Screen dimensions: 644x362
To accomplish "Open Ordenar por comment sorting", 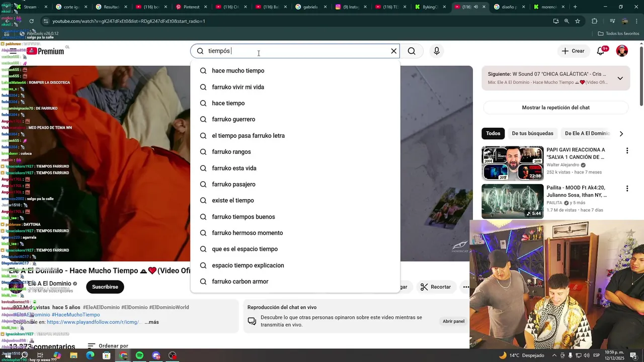I will tap(108, 346).
